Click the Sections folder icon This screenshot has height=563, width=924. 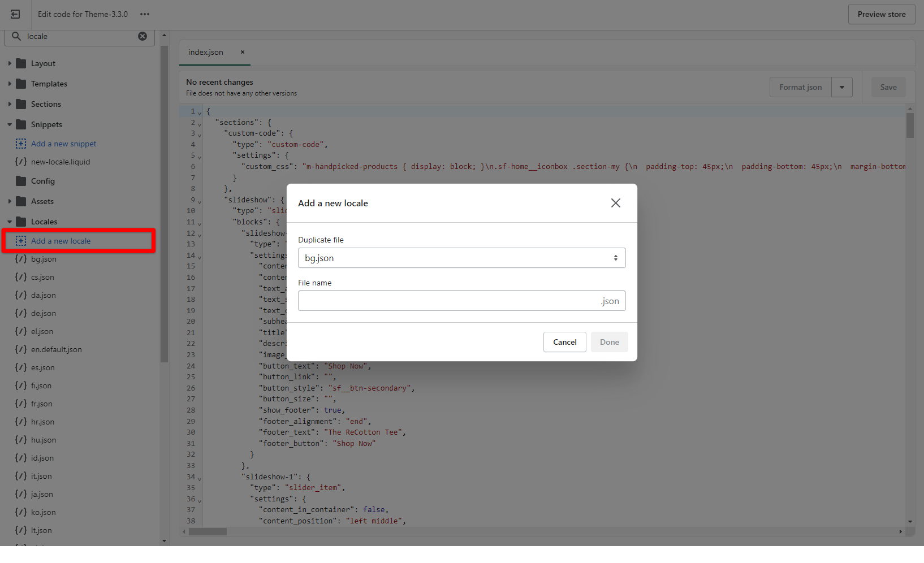tap(21, 104)
